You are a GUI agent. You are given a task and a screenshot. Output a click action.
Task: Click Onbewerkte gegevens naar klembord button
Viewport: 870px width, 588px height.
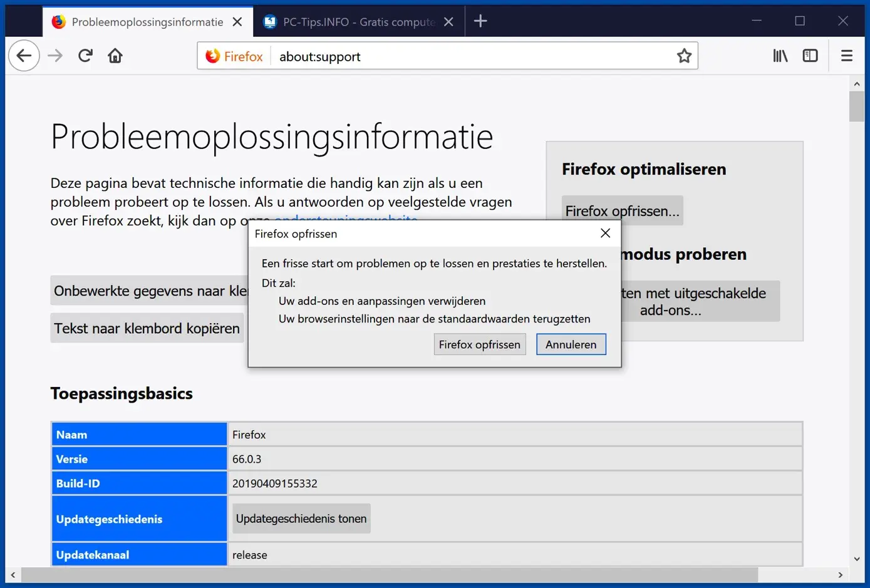[149, 291]
